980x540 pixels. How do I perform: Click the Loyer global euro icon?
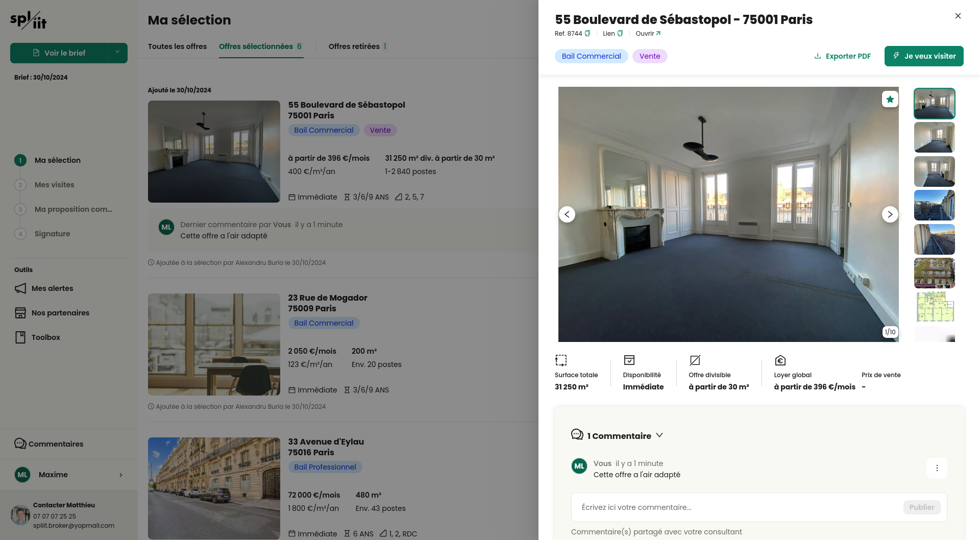[780, 360]
